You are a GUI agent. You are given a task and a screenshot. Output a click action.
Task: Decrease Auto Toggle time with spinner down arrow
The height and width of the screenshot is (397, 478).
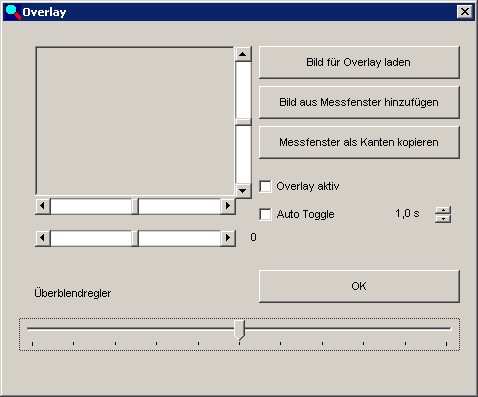click(x=443, y=219)
